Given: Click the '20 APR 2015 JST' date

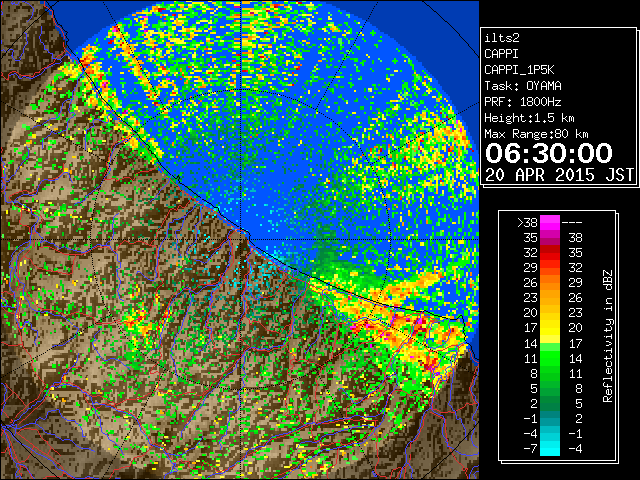Looking at the screenshot, I should tap(559, 175).
